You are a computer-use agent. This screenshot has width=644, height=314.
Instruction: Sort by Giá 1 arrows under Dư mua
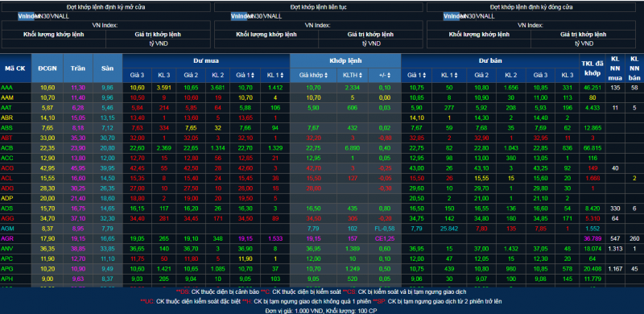pyautogui.click(x=253, y=75)
